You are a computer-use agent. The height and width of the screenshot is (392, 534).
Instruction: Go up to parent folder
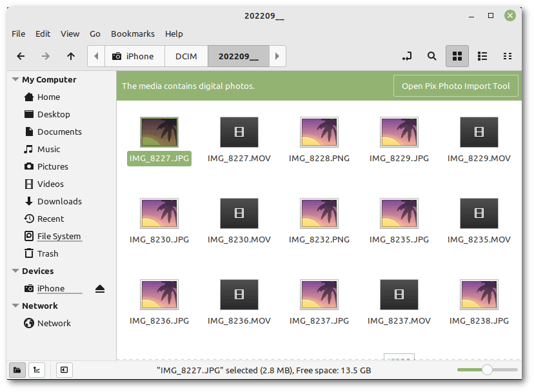click(x=71, y=56)
